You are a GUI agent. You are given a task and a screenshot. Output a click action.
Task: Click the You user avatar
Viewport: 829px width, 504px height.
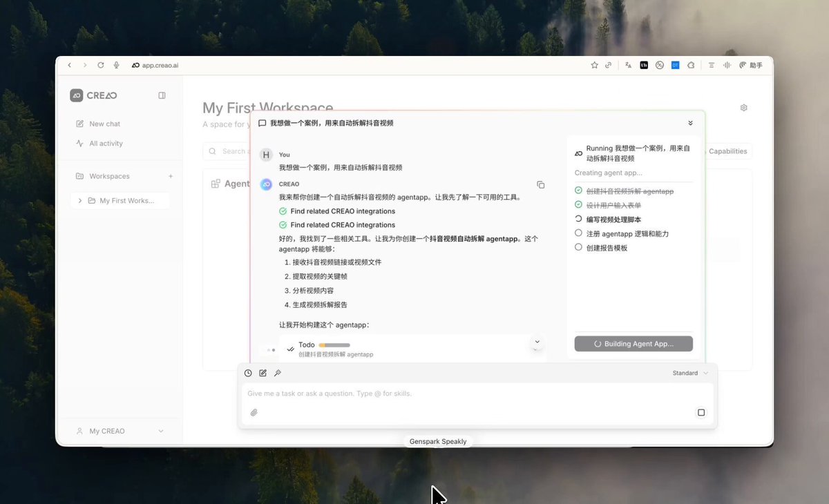point(266,155)
